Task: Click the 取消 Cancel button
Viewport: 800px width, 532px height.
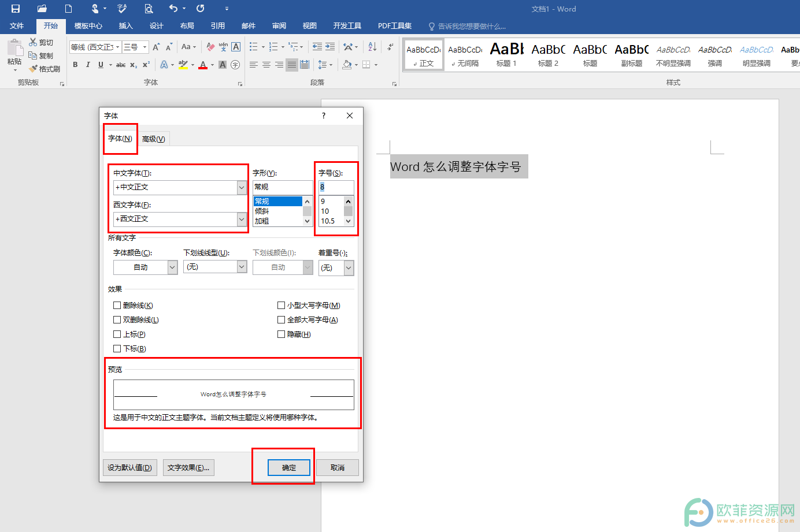Action: pyautogui.click(x=338, y=468)
